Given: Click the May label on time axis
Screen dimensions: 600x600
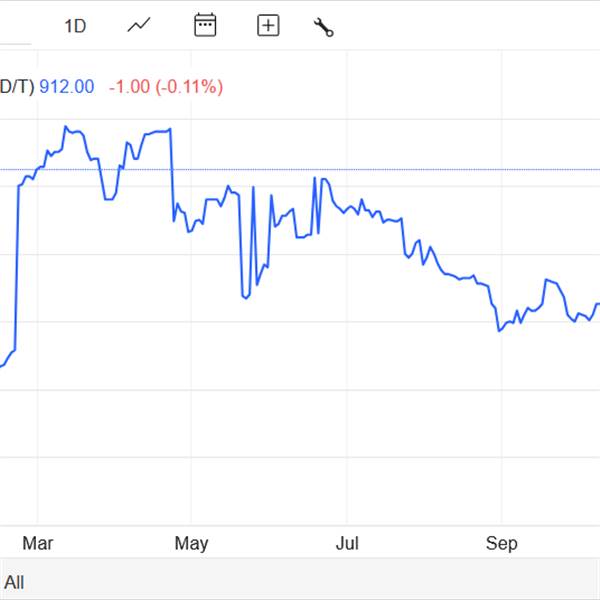Looking at the screenshot, I should coord(191,544).
